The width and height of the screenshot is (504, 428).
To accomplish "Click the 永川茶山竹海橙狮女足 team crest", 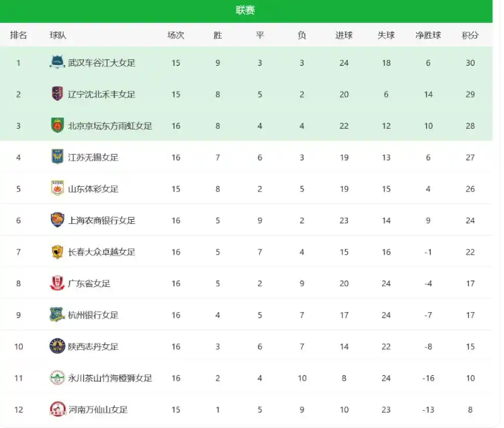I will click(x=57, y=377).
